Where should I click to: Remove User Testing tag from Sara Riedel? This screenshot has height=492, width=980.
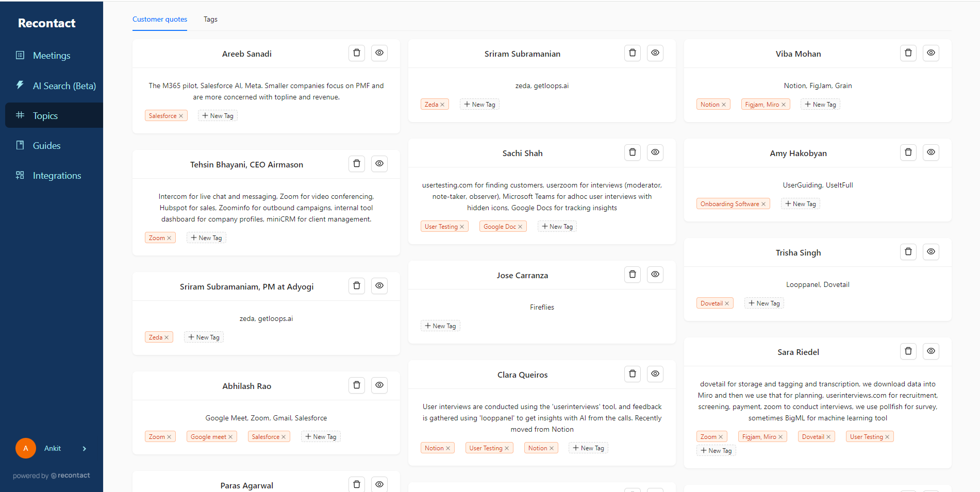[x=887, y=437]
